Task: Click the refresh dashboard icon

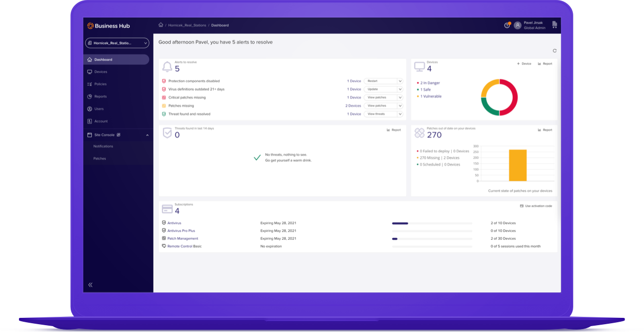Action: click(554, 51)
